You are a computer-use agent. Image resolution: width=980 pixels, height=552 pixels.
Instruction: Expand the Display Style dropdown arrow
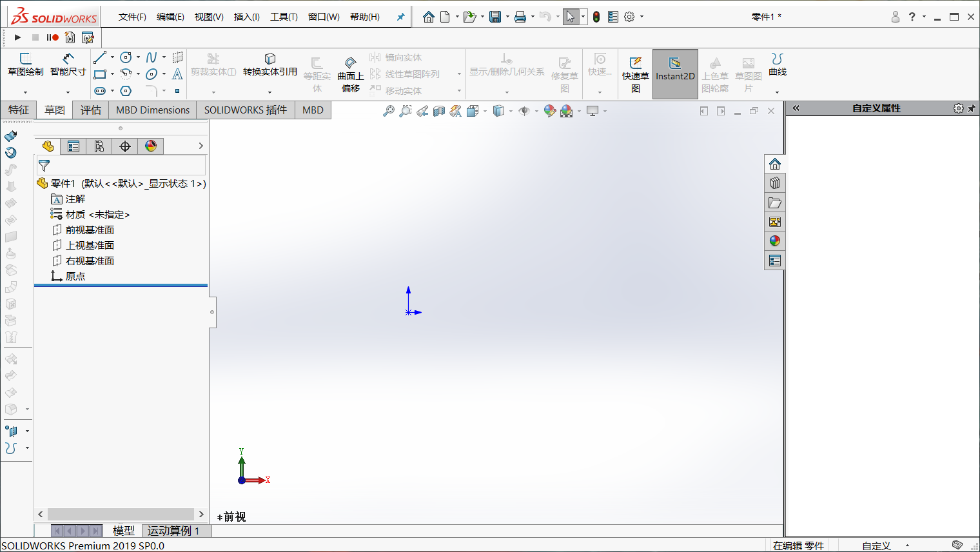[x=511, y=111]
